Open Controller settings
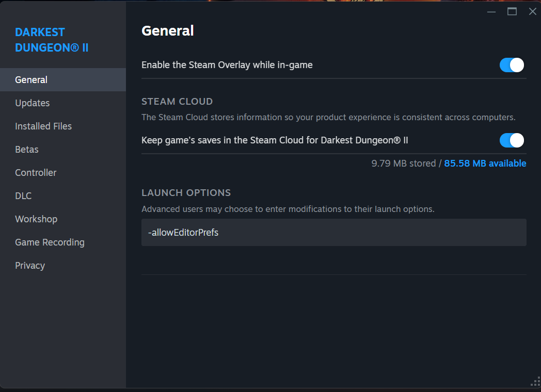Viewport: 541px width, 392px height. (36, 173)
